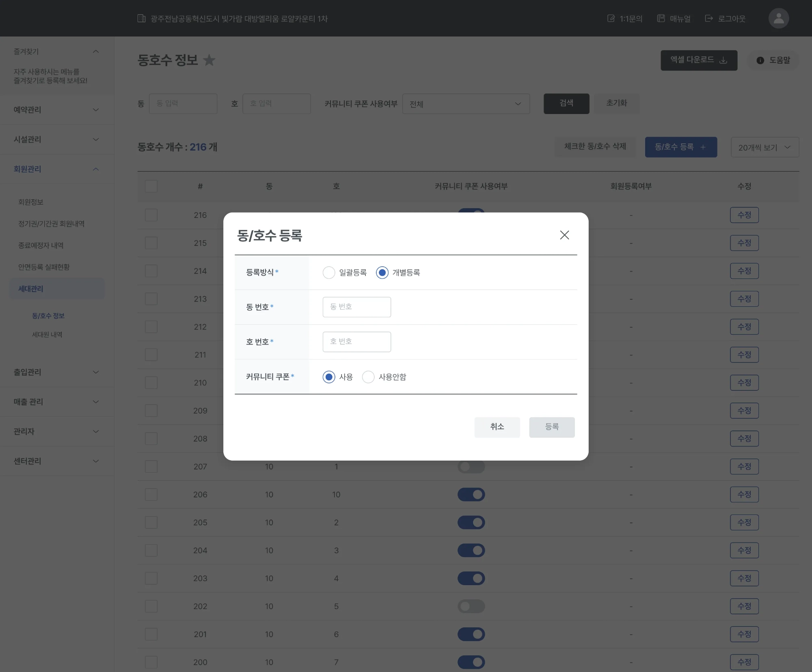Click the user profile avatar icon
Image resolution: width=812 pixels, height=672 pixels.
pos(778,18)
